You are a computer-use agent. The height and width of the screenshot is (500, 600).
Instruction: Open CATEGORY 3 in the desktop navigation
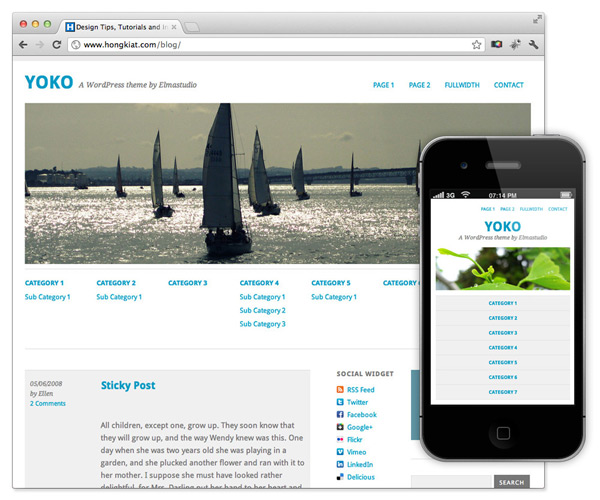(x=188, y=283)
